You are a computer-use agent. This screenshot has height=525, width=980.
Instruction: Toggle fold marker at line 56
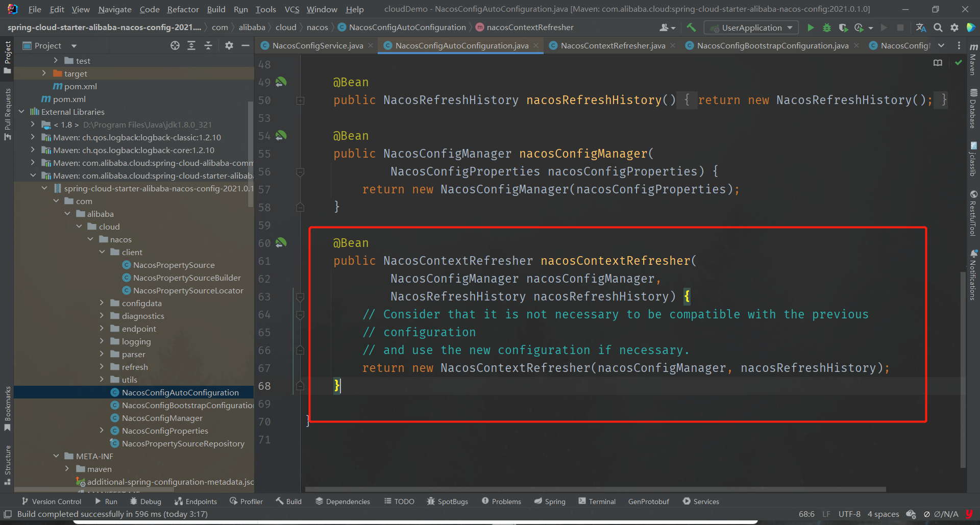point(300,172)
